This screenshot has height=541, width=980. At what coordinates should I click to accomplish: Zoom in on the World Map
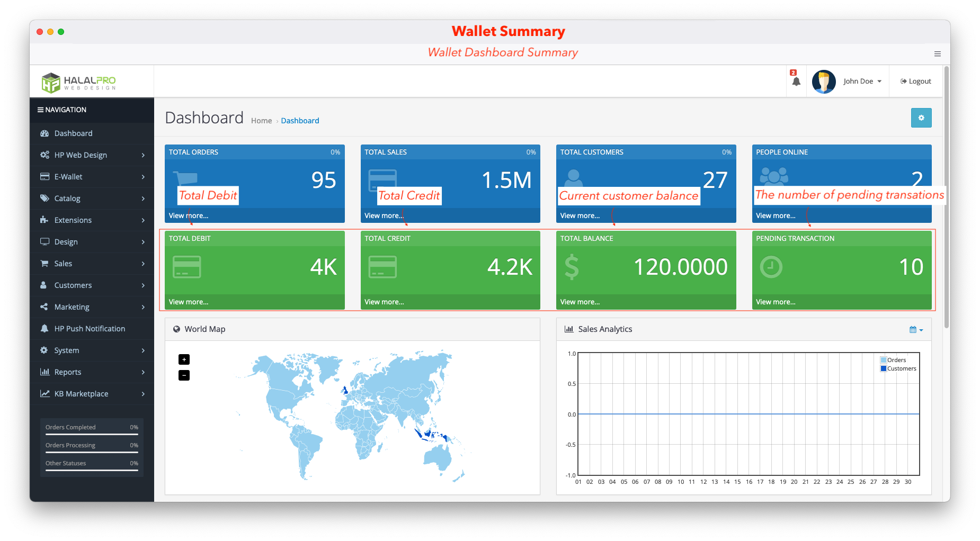(x=184, y=359)
